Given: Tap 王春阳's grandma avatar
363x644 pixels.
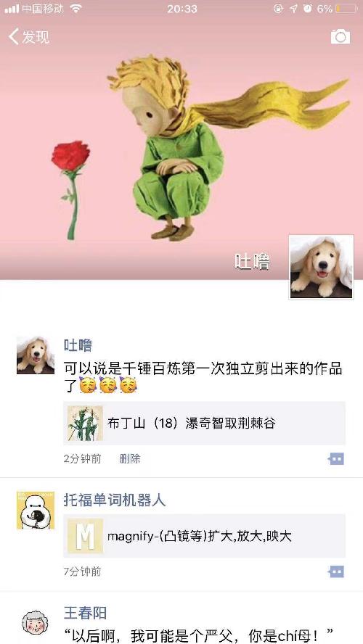Looking at the screenshot, I should [36, 623].
